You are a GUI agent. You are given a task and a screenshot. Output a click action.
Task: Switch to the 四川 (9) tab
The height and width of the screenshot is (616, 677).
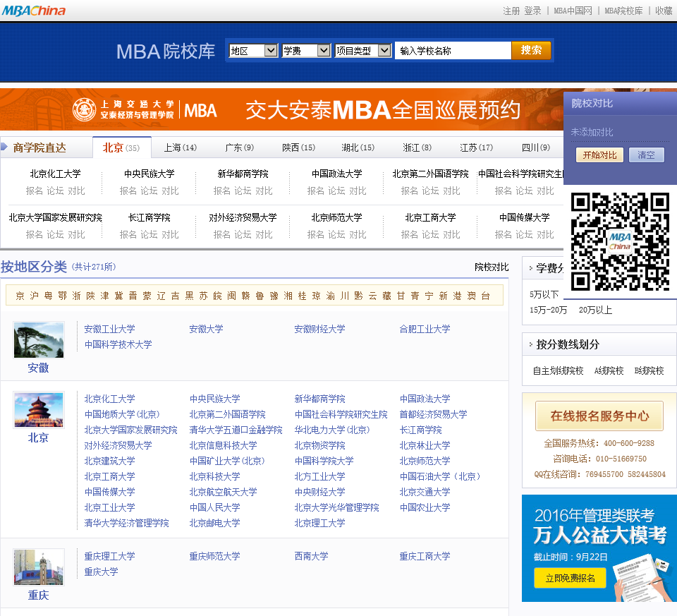(536, 147)
